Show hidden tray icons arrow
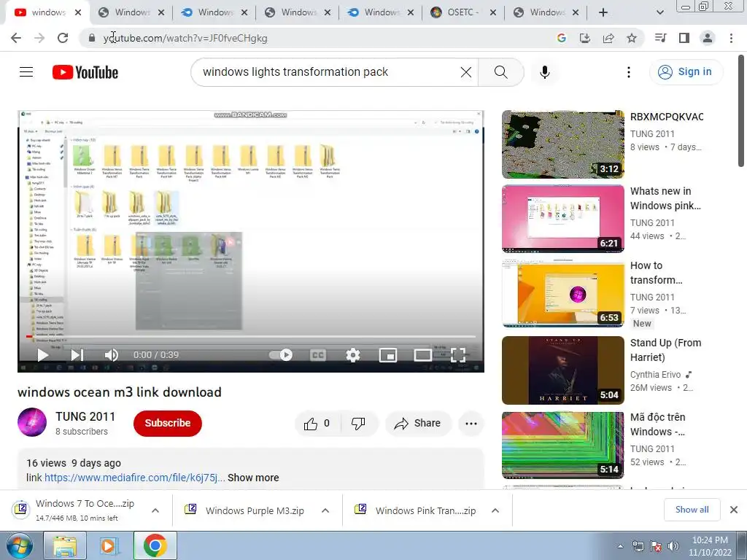 [x=620, y=546]
